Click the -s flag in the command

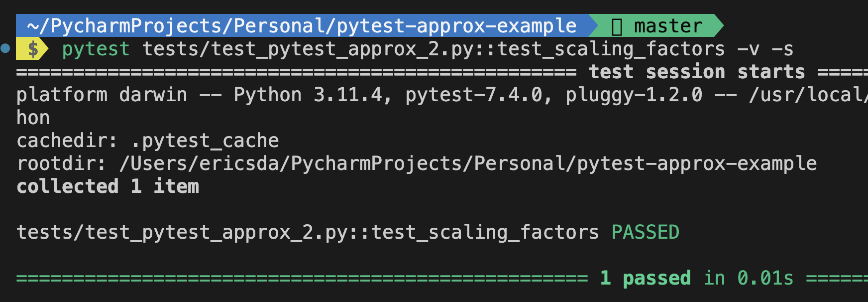click(782, 49)
